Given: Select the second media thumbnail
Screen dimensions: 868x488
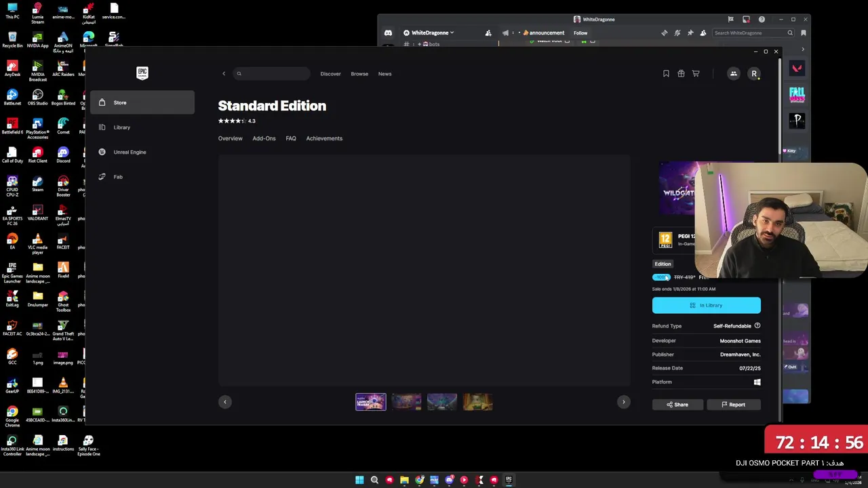Looking at the screenshot, I should (406, 402).
